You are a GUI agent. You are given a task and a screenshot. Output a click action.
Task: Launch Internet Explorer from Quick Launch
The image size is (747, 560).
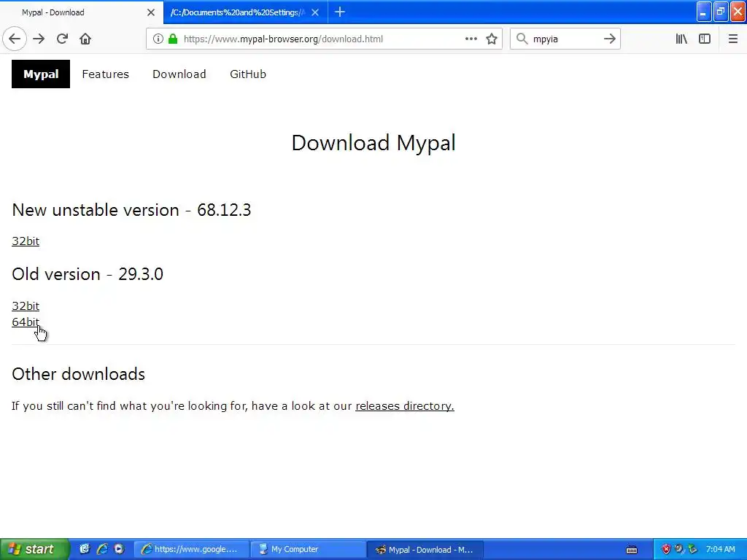[102, 549]
